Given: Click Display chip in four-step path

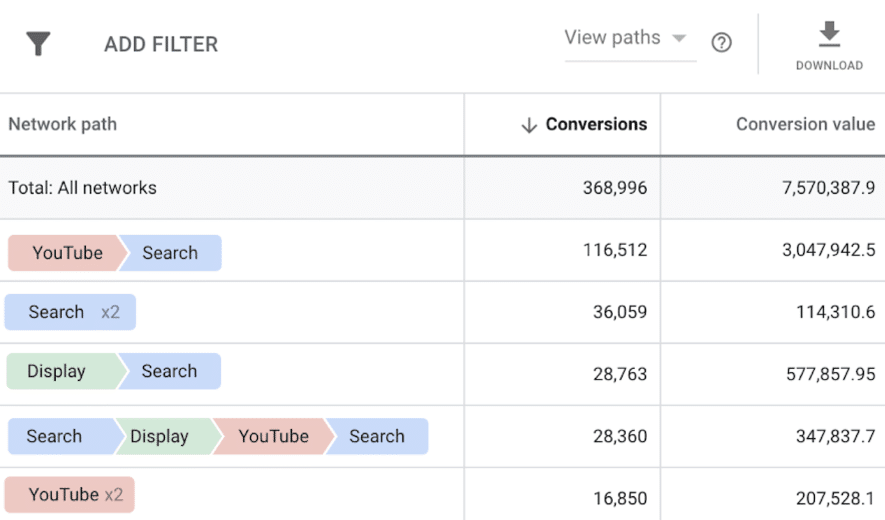Looking at the screenshot, I should [x=160, y=436].
